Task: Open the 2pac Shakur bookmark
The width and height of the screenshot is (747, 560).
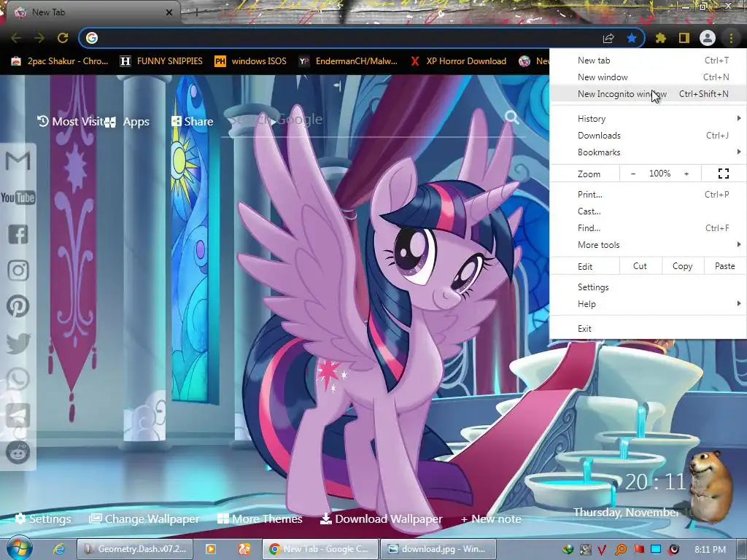Action: coord(60,61)
